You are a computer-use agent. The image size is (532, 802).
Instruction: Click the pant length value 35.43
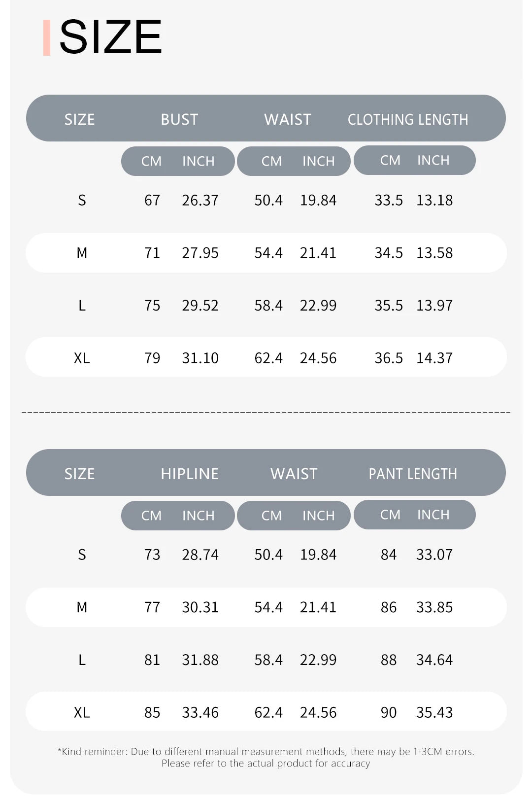[x=434, y=712]
